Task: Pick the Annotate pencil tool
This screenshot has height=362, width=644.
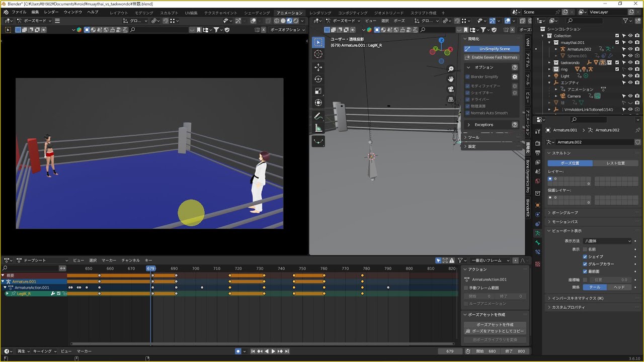Action: (318, 116)
